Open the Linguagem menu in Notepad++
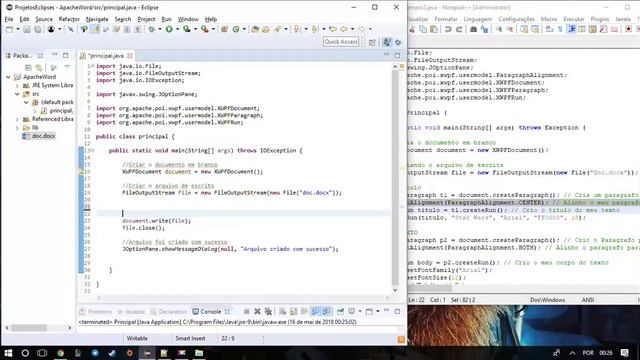640x360 pixels. (x=478, y=19)
